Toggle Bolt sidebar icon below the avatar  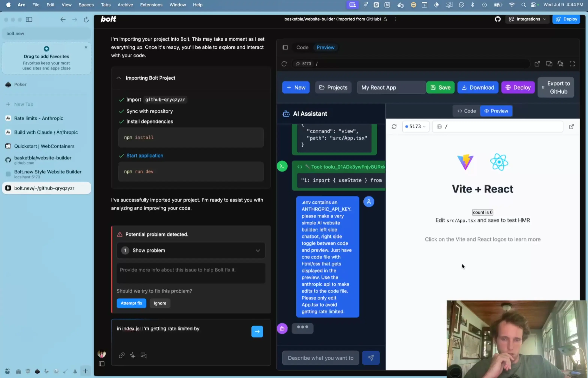point(102,364)
